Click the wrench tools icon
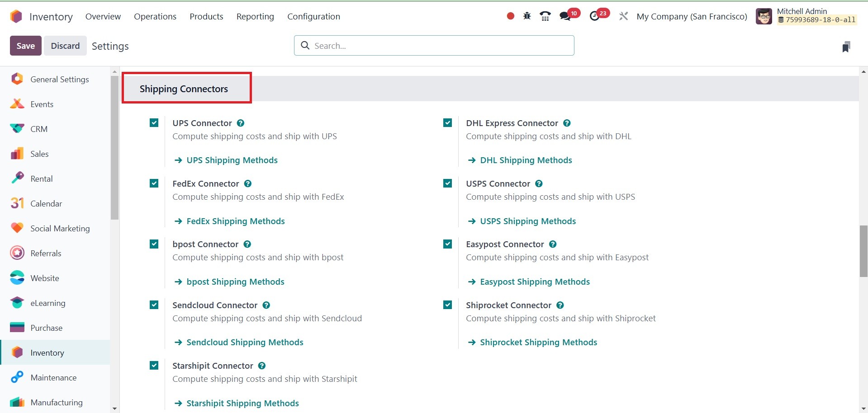This screenshot has width=868, height=413. click(x=623, y=16)
